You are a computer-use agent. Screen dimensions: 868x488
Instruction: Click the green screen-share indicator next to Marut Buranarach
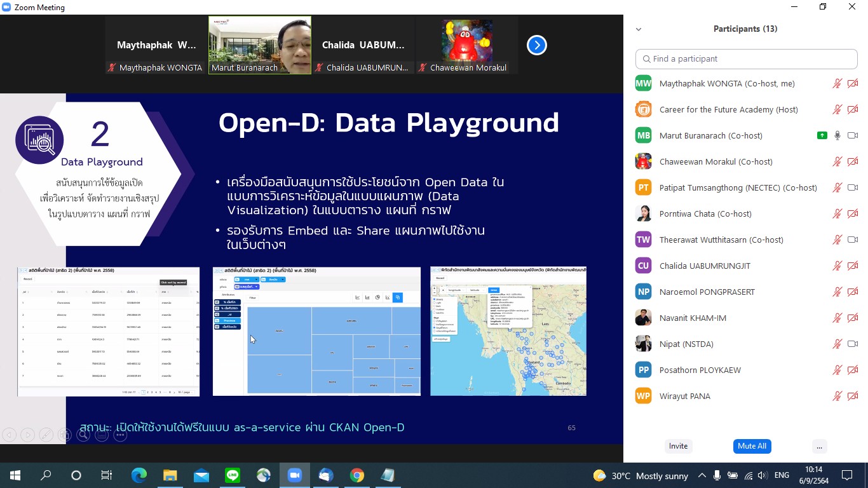pos(822,135)
